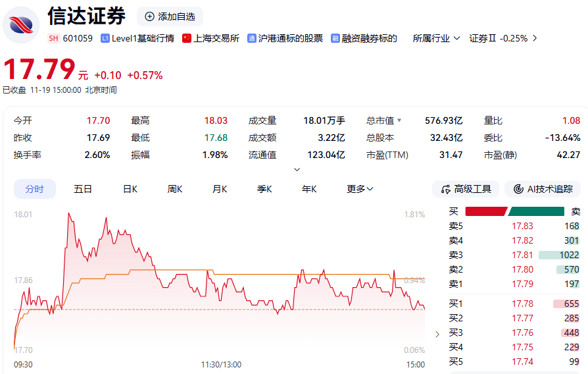Click the 沪港通标的股票 blue badge icon
Screen dimensions: 588x374
point(252,38)
